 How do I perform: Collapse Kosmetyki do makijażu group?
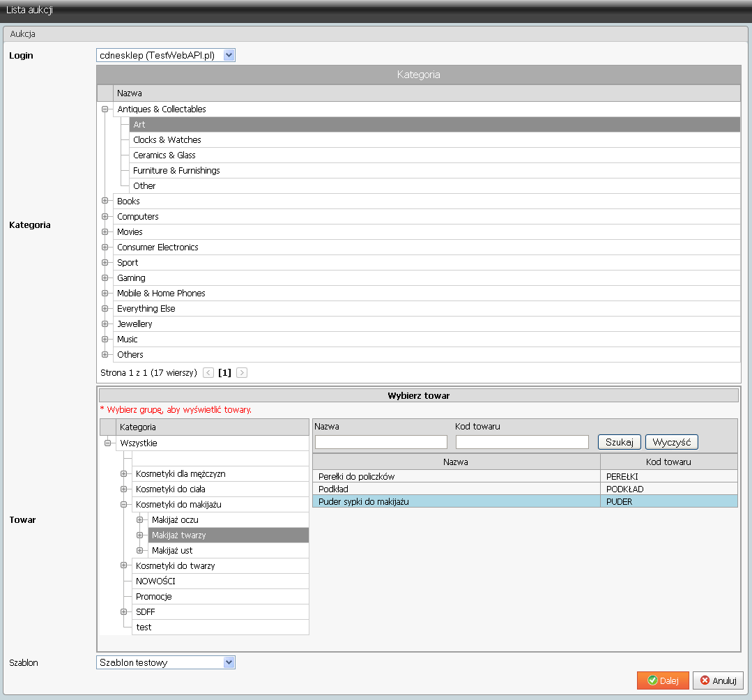(x=123, y=504)
